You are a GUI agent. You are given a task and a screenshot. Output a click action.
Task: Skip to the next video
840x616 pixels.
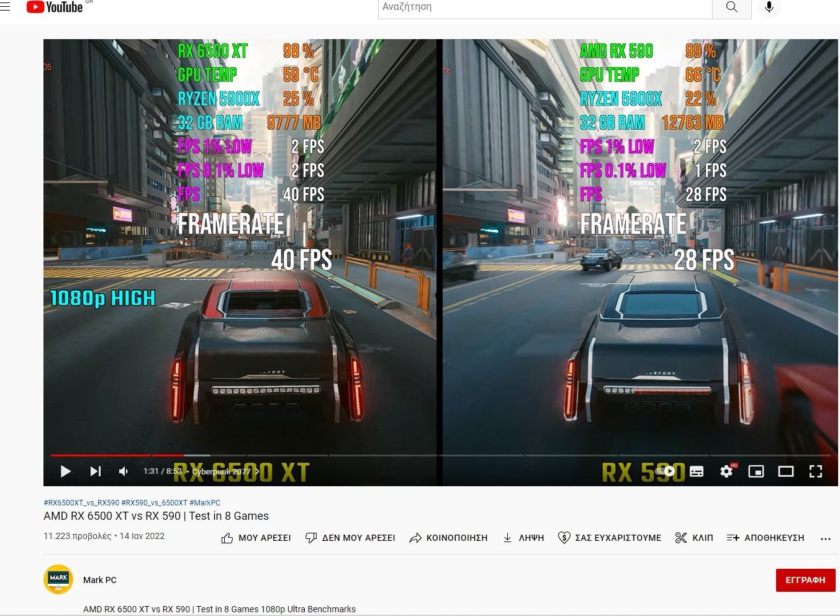(x=95, y=471)
